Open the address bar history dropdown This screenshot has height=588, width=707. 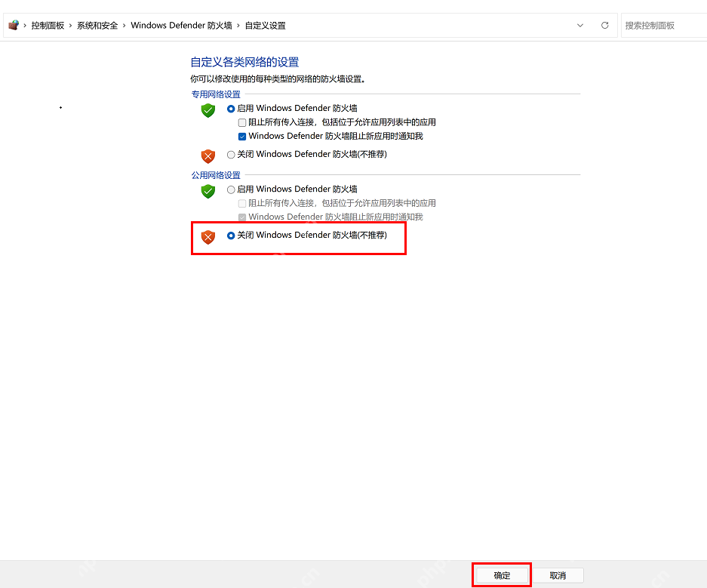579,26
